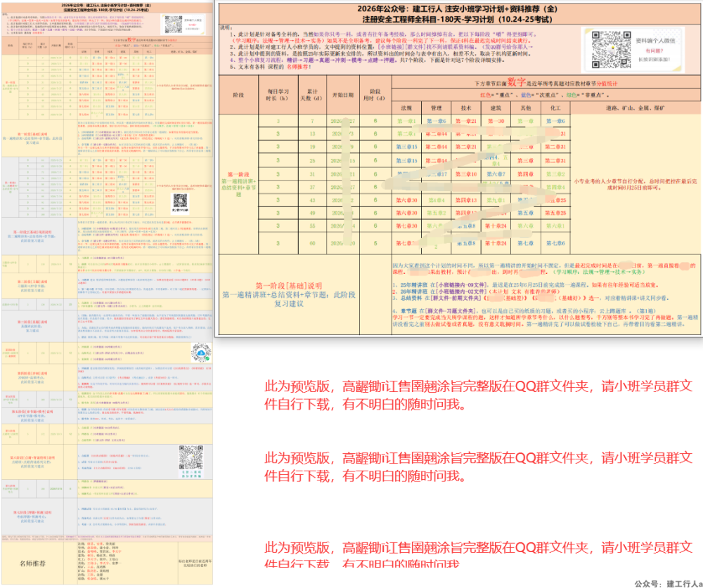
Task: Click the '第四章' cell in the 其他 column
Action: 525,174
